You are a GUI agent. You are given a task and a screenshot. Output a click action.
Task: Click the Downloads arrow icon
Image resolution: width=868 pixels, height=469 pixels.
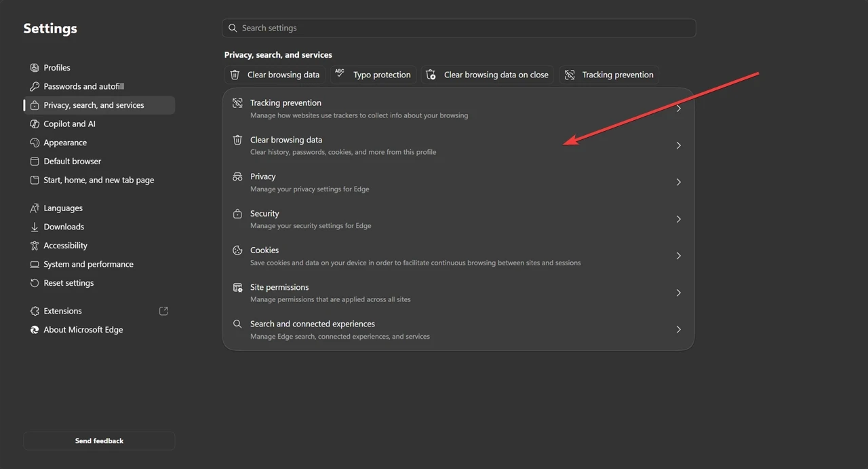click(35, 227)
